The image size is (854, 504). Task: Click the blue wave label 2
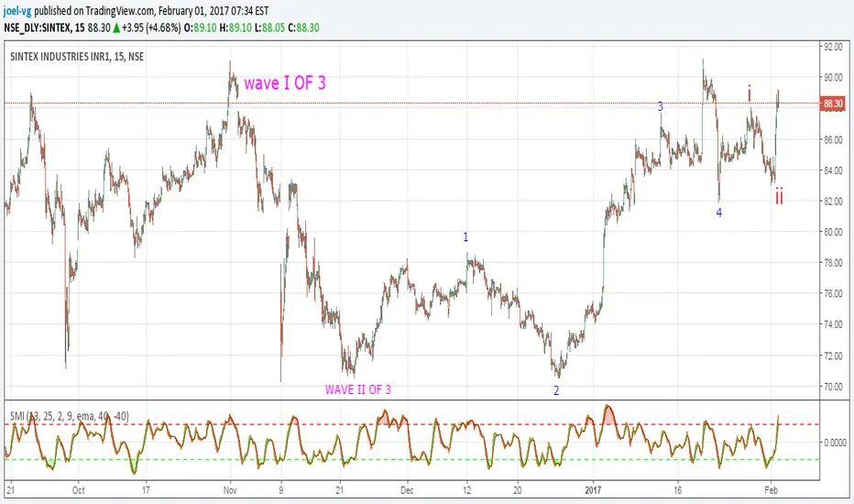pos(556,390)
